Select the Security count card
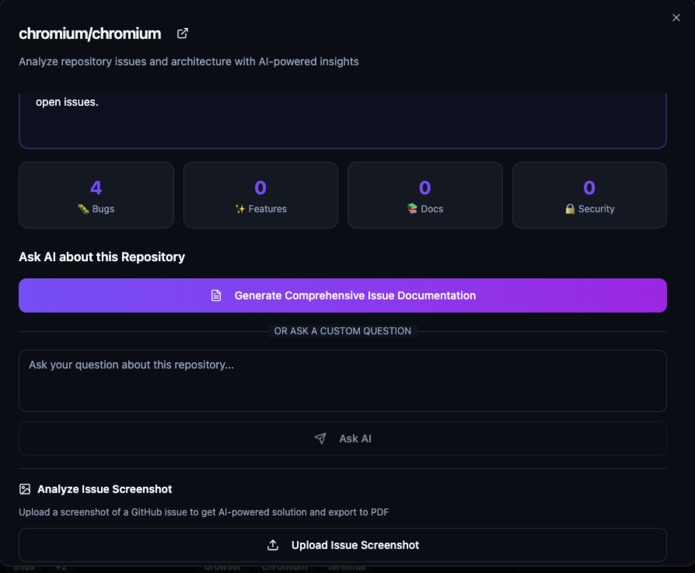Screen dimensions: 695x573 [x=590, y=195]
